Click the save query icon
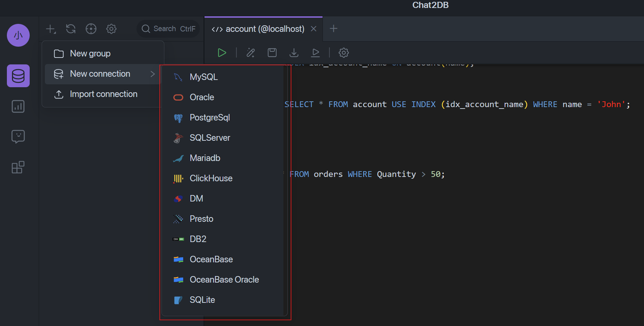 272,53
